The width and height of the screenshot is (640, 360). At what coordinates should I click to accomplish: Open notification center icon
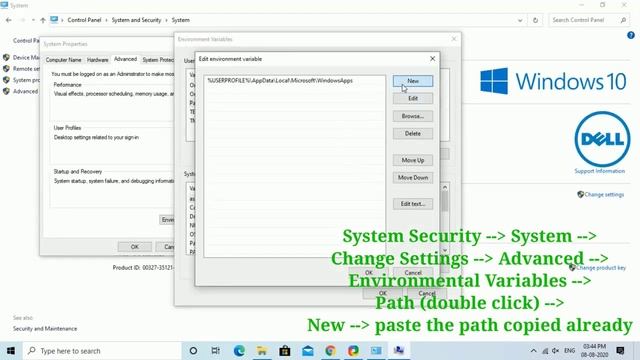[620, 351]
